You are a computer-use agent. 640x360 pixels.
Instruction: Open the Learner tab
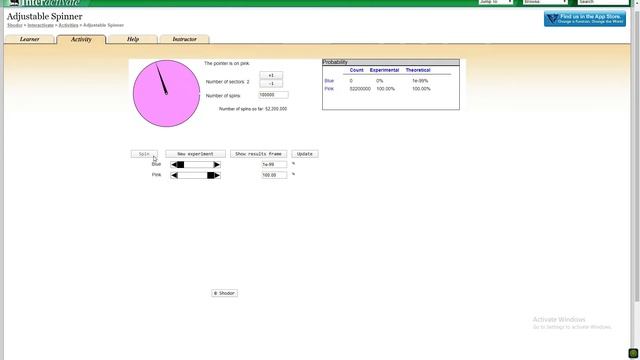pyautogui.click(x=29, y=39)
